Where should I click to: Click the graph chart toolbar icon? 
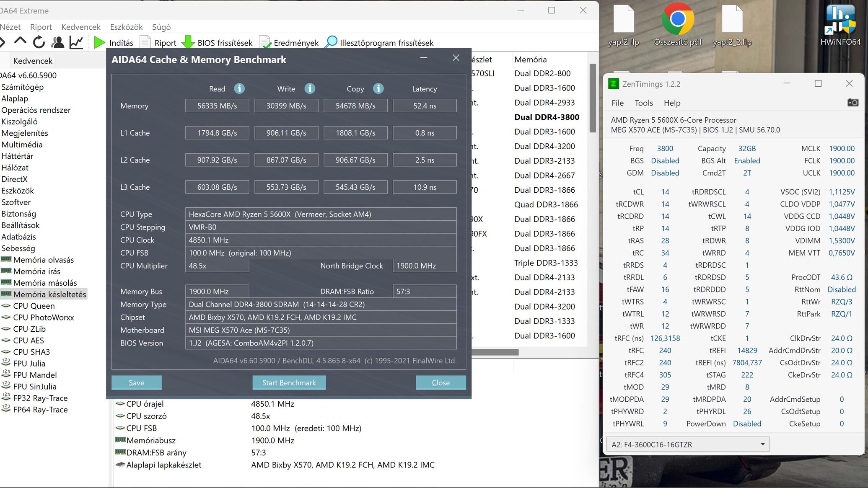coord(76,42)
